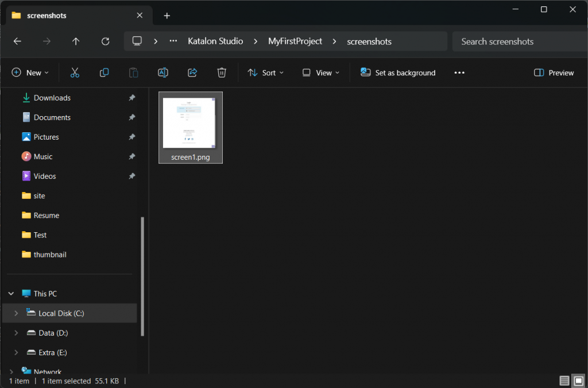Unpin Music using its pin icon
Screen dimensions: 588x388
(x=131, y=156)
